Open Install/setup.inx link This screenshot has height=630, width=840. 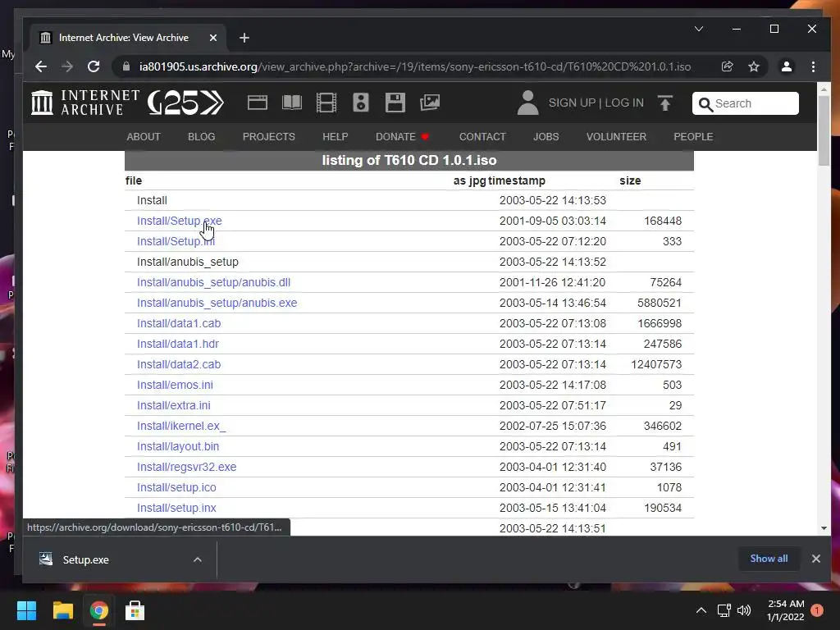(x=176, y=508)
